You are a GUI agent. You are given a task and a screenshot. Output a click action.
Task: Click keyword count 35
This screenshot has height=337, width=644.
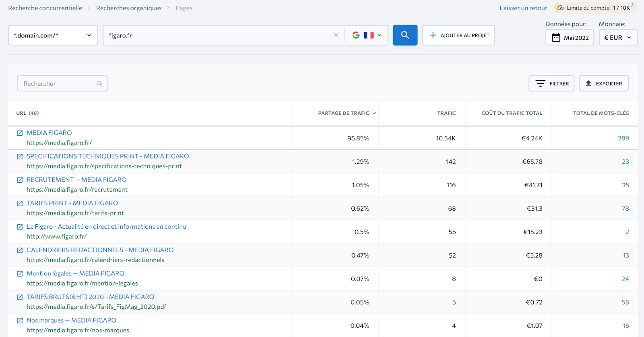point(625,185)
